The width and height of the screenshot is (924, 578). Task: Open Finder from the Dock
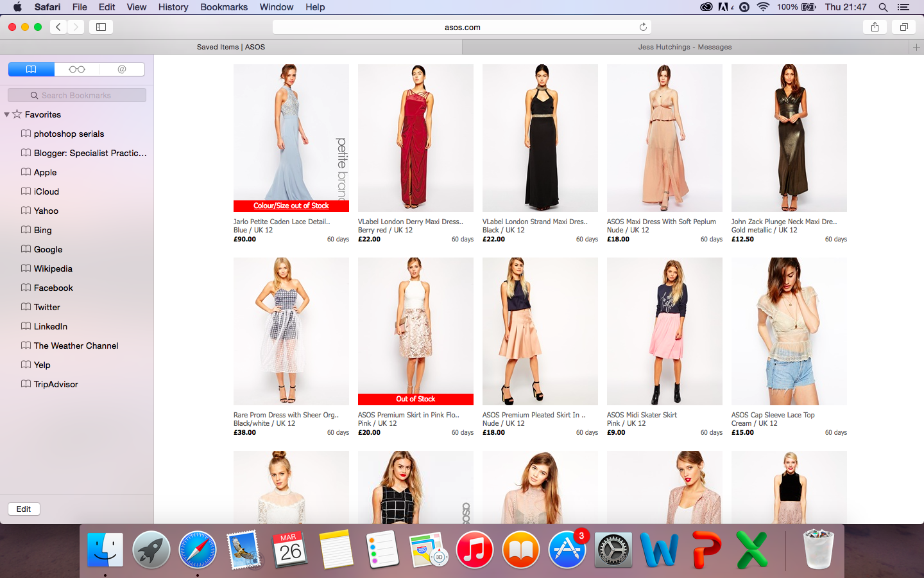click(x=105, y=550)
